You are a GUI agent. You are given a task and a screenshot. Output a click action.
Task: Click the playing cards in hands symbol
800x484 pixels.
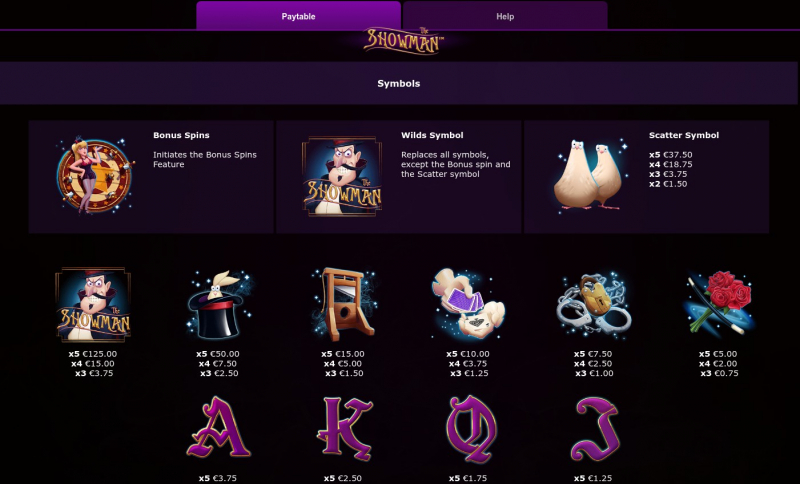click(x=468, y=304)
